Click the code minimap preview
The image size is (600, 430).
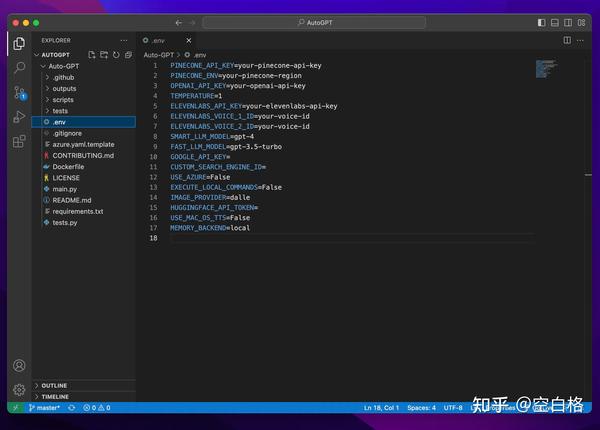[546, 69]
